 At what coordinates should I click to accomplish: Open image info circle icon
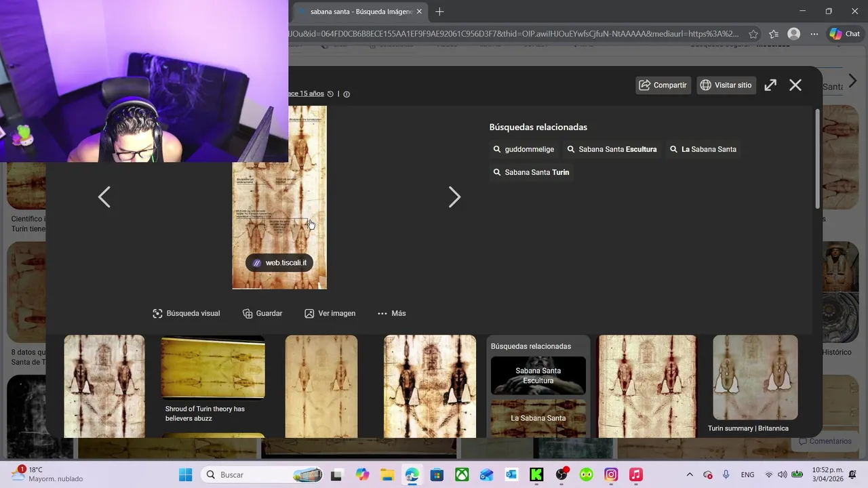[x=347, y=94]
